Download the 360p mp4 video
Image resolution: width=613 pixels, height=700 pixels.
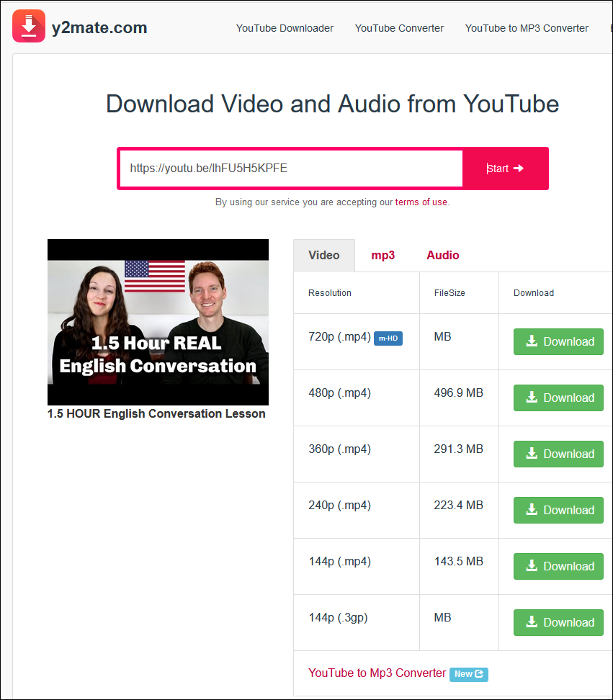click(x=558, y=454)
